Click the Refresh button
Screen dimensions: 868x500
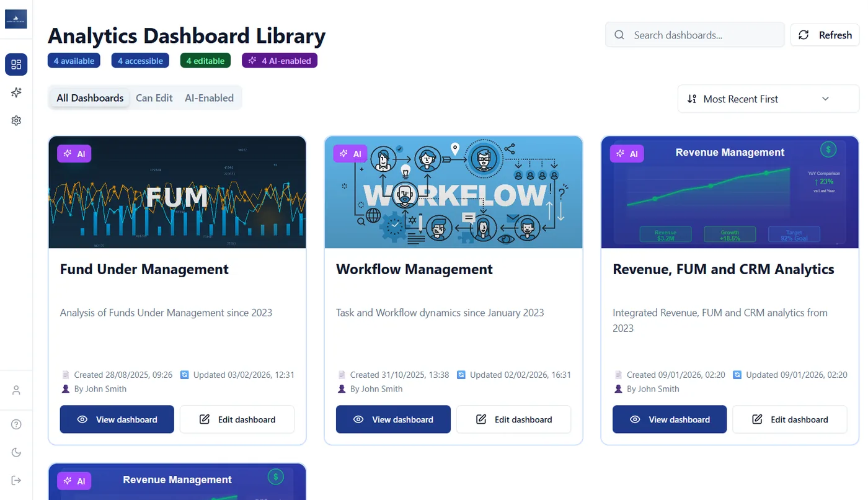pyautogui.click(x=825, y=35)
